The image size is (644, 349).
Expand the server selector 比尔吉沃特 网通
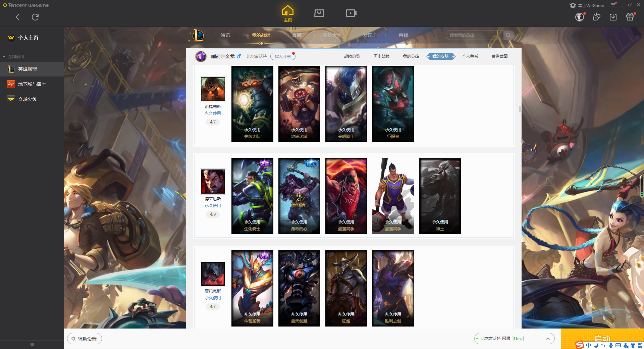click(514, 339)
